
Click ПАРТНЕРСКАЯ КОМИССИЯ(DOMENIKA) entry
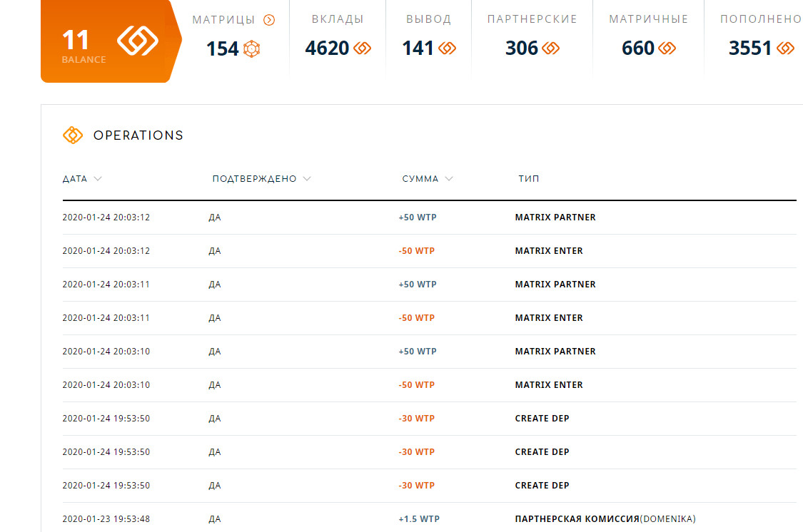tap(605, 519)
